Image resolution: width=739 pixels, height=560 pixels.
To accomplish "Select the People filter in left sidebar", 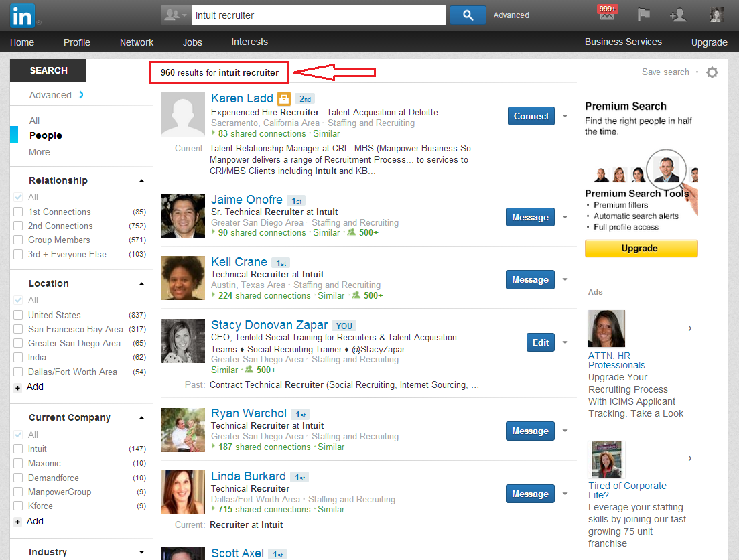I will (46, 135).
